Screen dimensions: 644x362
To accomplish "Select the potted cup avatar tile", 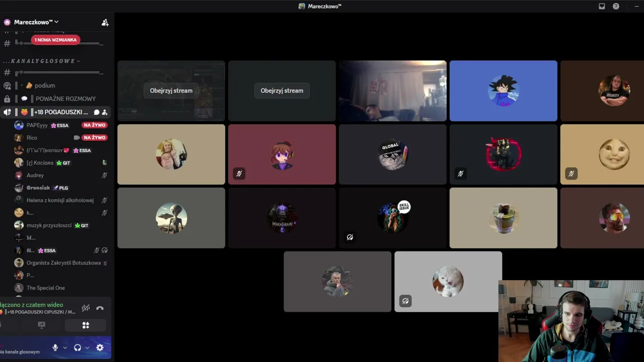I will click(503, 218).
